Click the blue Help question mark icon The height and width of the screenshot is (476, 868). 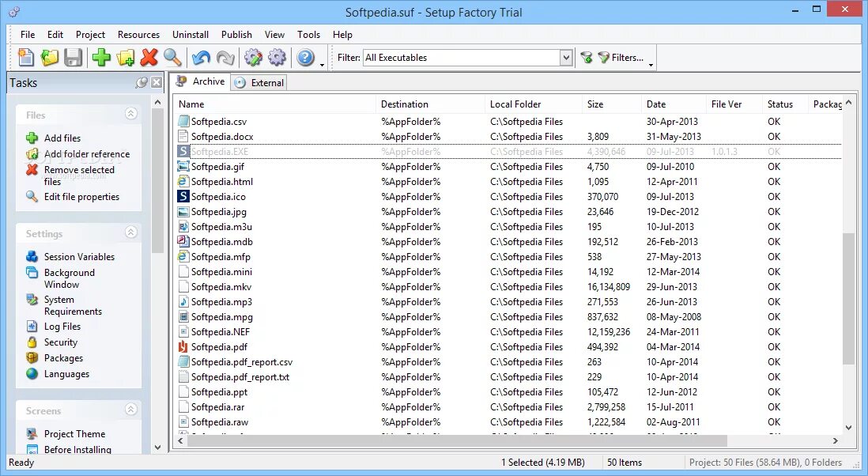(x=306, y=58)
